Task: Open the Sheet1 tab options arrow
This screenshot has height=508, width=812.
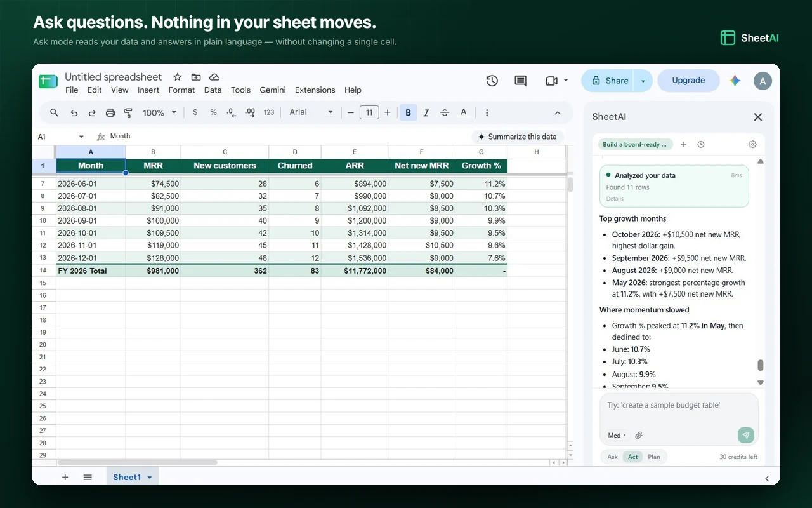Action: tap(150, 478)
